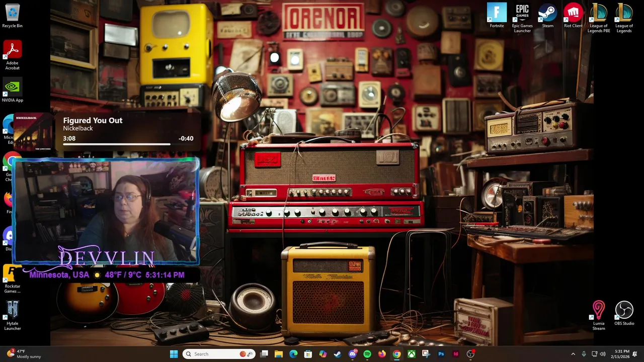
Task: Switch to Google Chrome on taskbar
Action: (x=396, y=354)
